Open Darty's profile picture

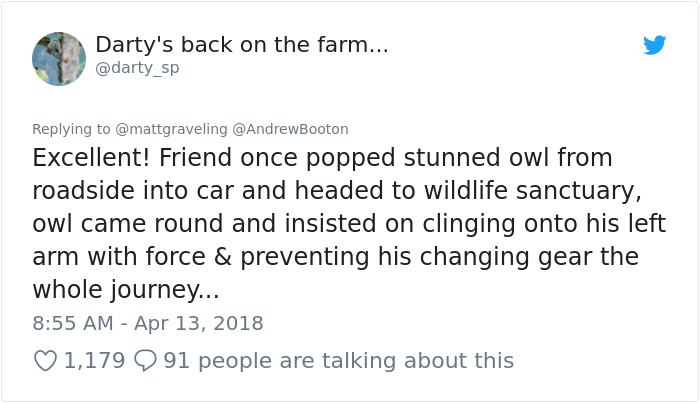[x=59, y=58]
